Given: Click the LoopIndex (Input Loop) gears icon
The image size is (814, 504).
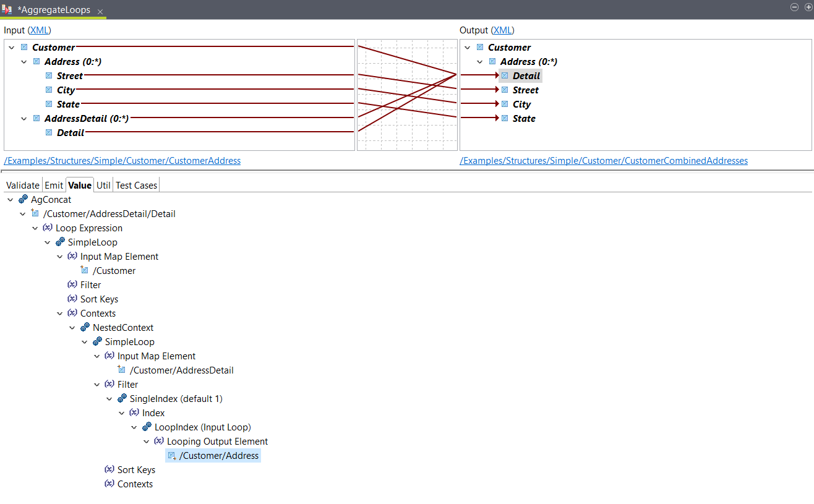Looking at the screenshot, I should pyautogui.click(x=147, y=427).
